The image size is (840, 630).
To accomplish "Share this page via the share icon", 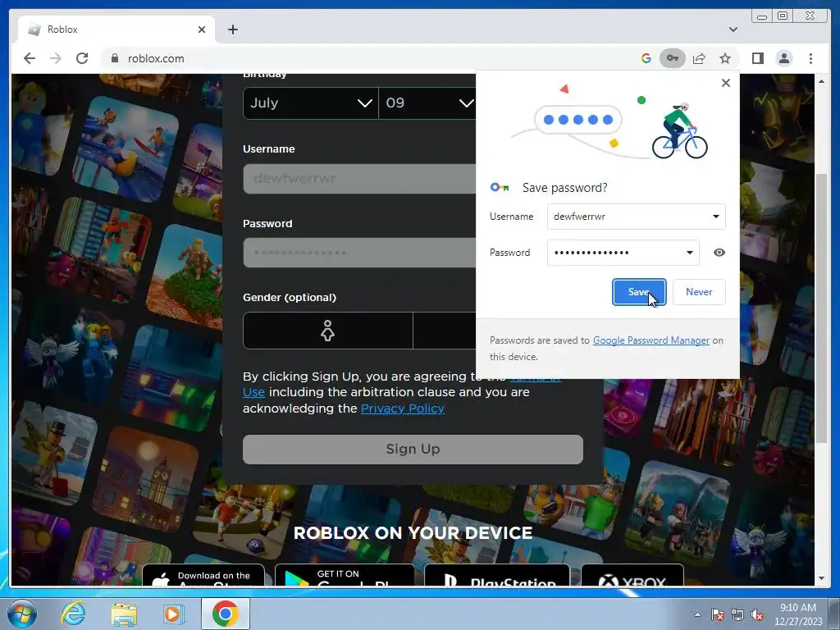I will coord(699,58).
